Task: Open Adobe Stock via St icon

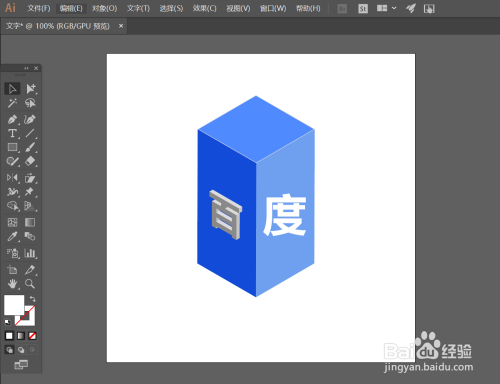Action: click(363, 9)
